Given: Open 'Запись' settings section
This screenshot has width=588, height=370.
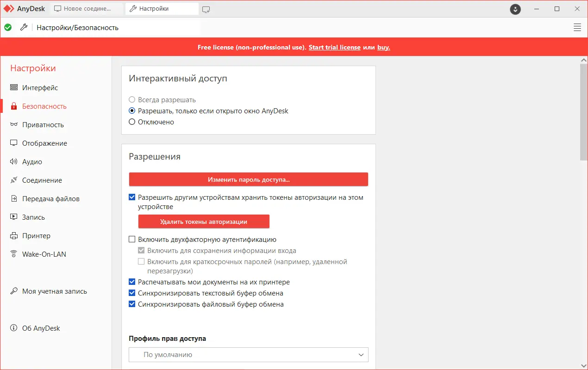Looking at the screenshot, I should click(33, 217).
